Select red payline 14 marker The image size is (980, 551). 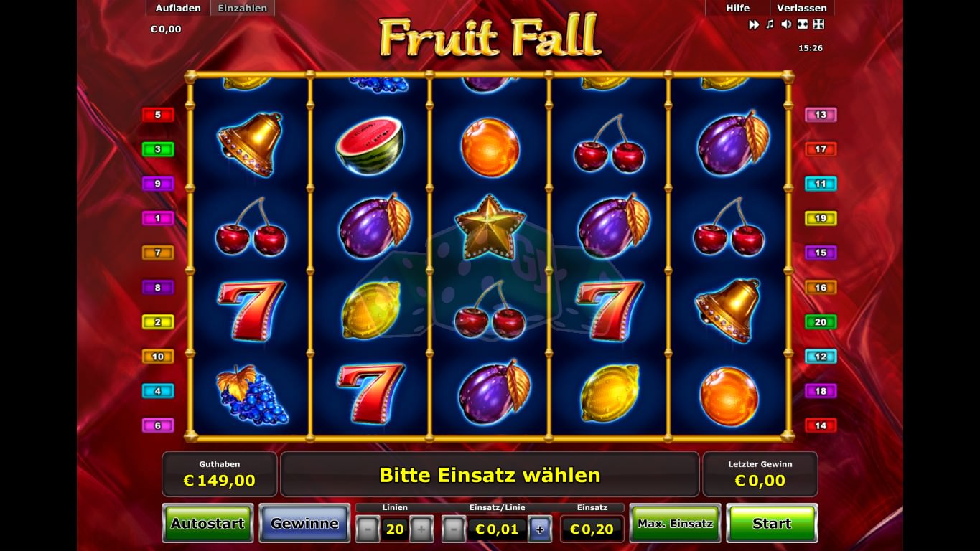coord(821,425)
